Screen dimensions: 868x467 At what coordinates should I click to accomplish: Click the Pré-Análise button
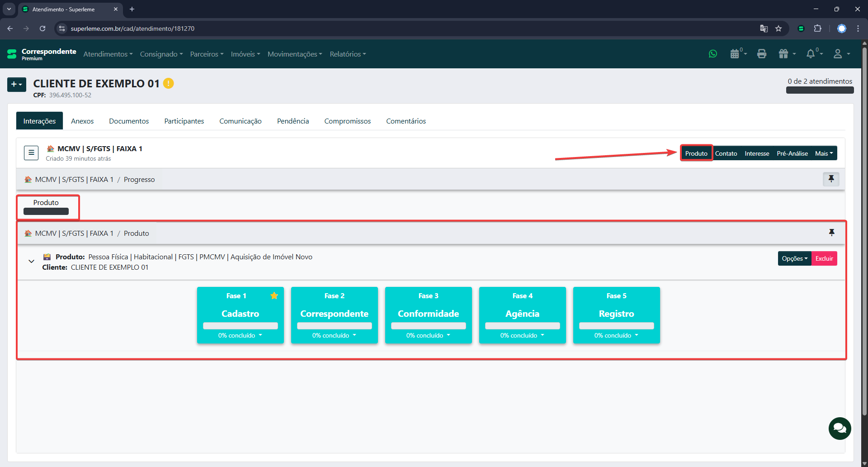coord(792,153)
